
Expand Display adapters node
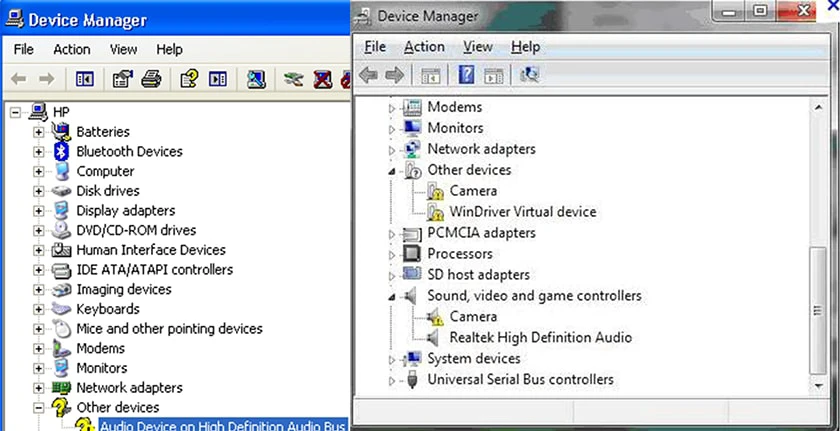tap(39, 211)
